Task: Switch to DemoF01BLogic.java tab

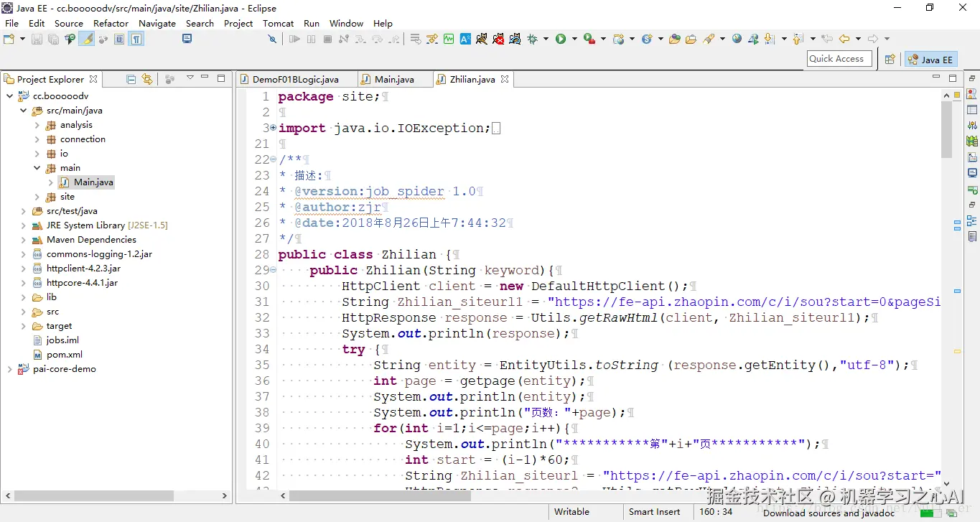Action: point(295,79)
